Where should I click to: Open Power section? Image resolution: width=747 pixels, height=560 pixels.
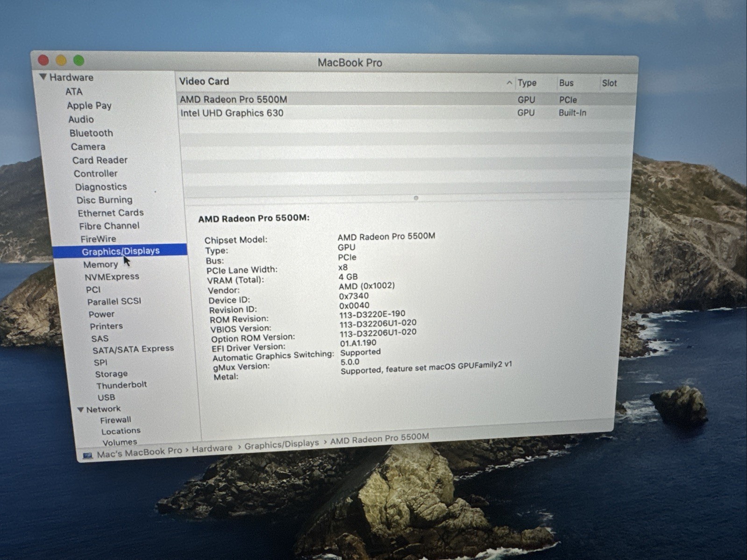point(101,314)
